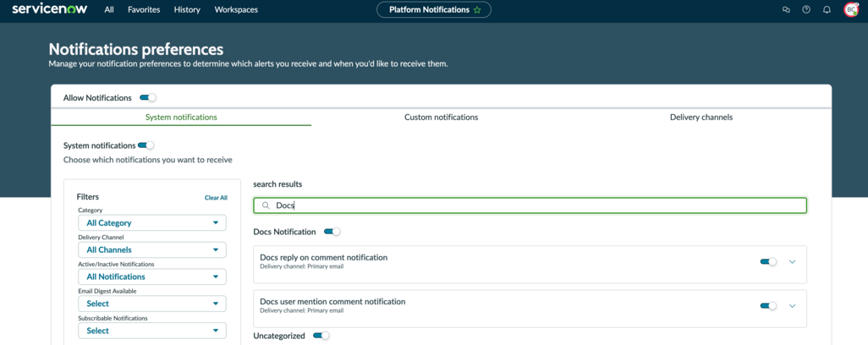Toggle the System notifications switch
The image size is (868, 345).
pyautogui.click(x=146, y=145)
